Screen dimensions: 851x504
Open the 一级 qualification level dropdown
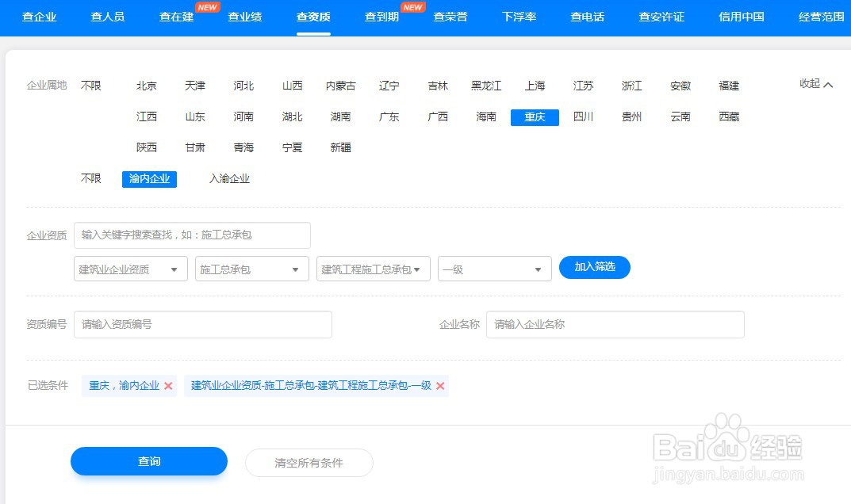(494, 269)
